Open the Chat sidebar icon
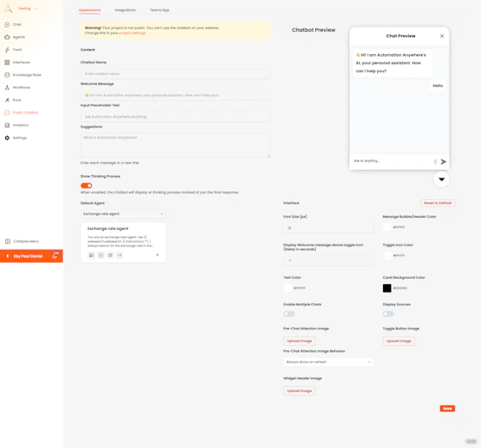 pyautogui.click(x=7, y=25)
